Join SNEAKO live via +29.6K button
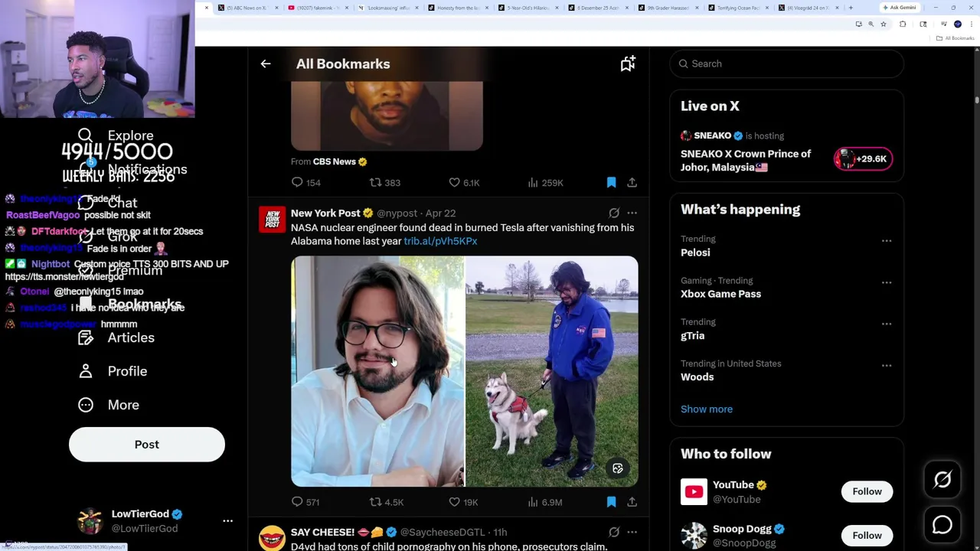Screen dimensions: 980x551 [863, 159]
